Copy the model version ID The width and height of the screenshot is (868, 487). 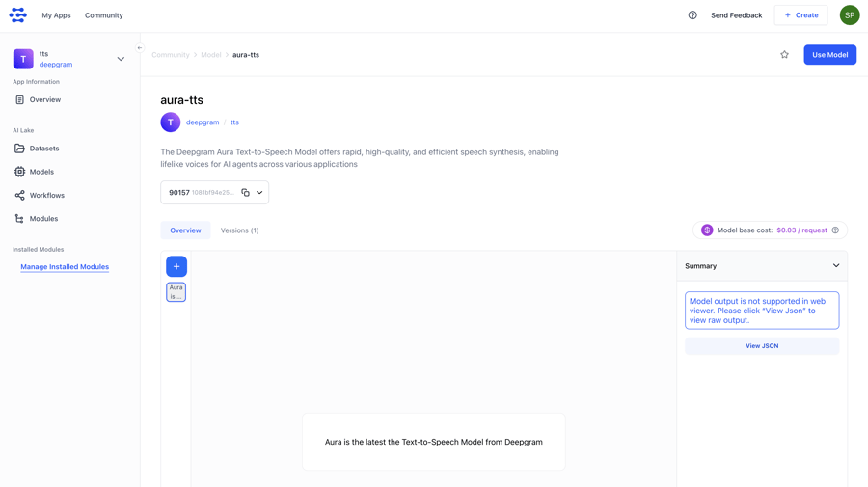click(245, 193)
